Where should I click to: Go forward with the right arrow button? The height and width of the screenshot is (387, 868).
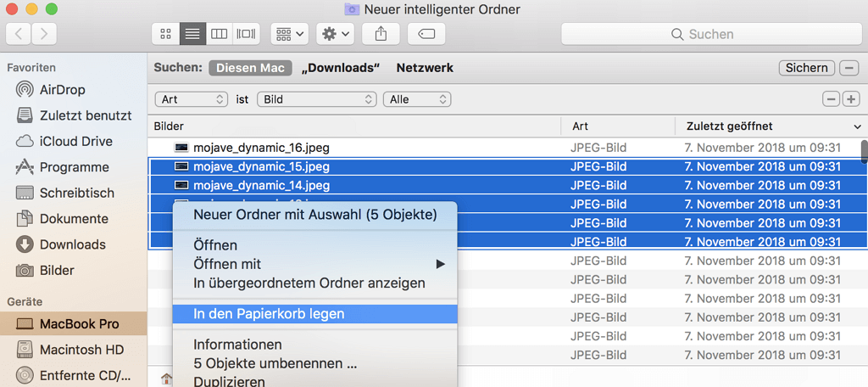(44, 34)
